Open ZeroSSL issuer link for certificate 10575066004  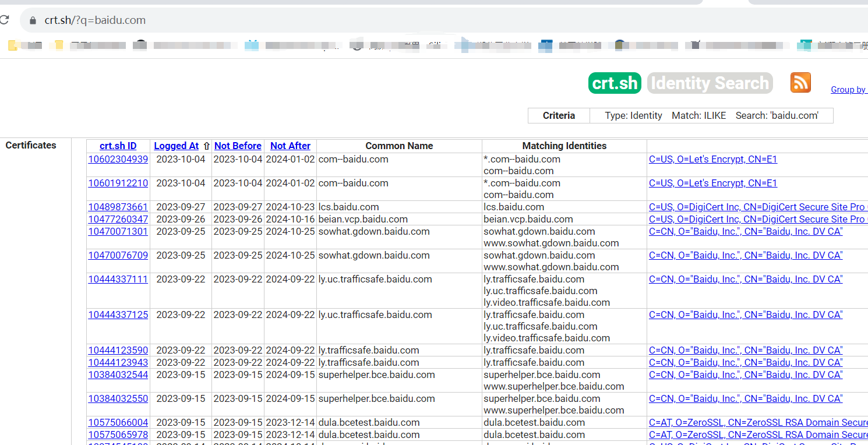click(x=758, y=422)
